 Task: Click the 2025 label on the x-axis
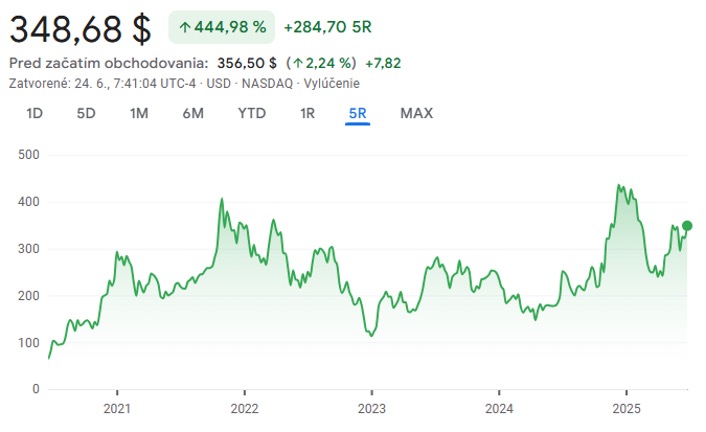tap(625, 408)
